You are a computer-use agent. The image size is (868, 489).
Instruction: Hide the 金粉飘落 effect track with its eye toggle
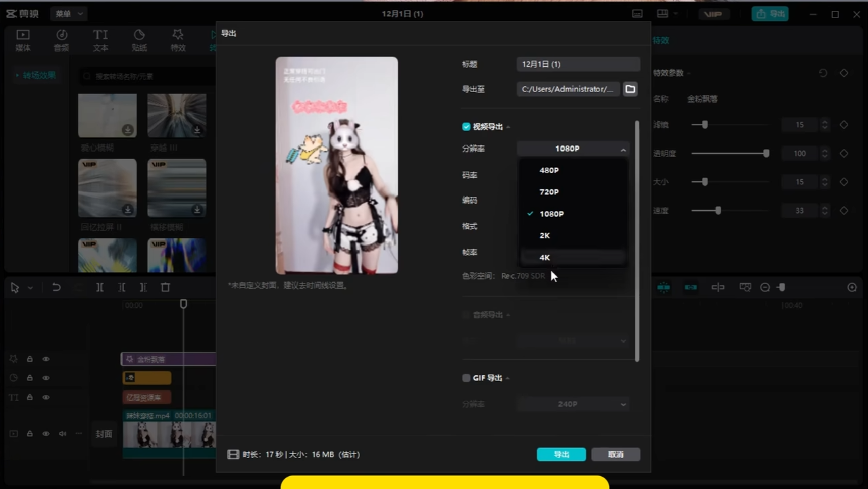point(46,359)
